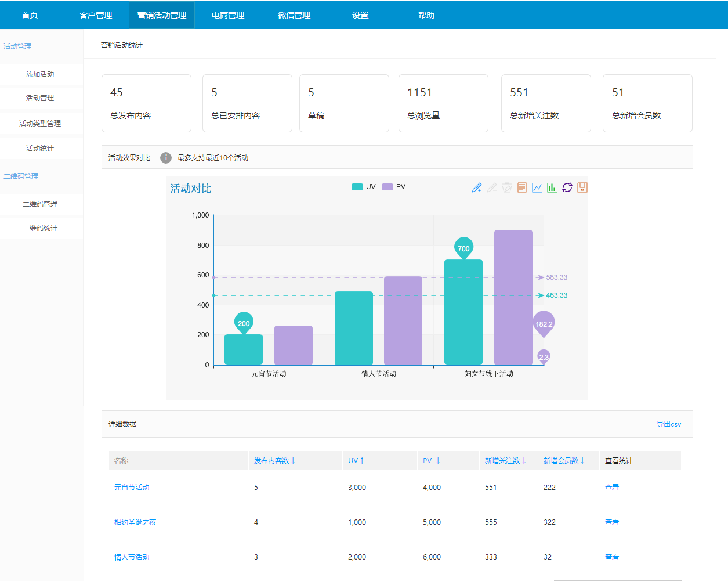Click the 45 总发布内容 stat card

click(146, 103)
